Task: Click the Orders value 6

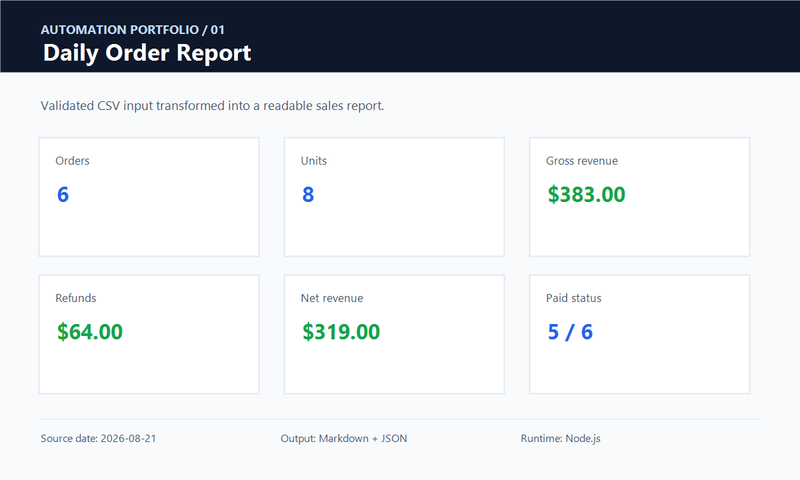Action: tap(63, 194)
